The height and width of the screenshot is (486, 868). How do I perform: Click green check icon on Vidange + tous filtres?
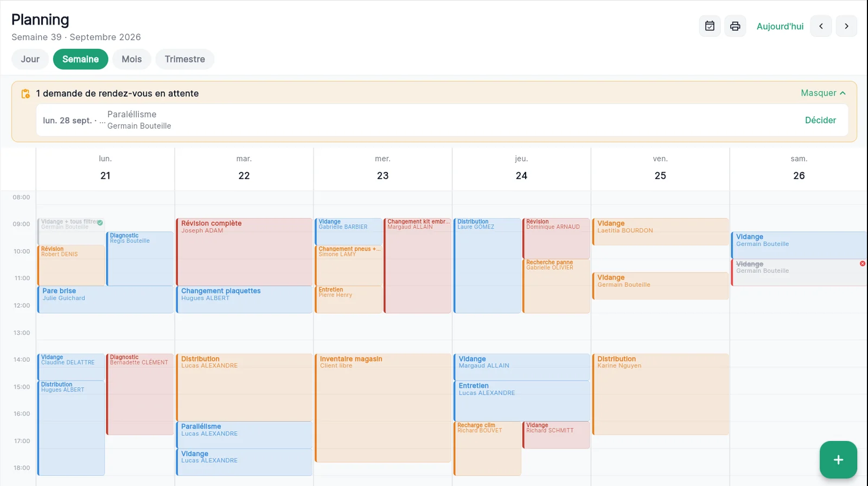pyautogui.click(x=100, y=223)
